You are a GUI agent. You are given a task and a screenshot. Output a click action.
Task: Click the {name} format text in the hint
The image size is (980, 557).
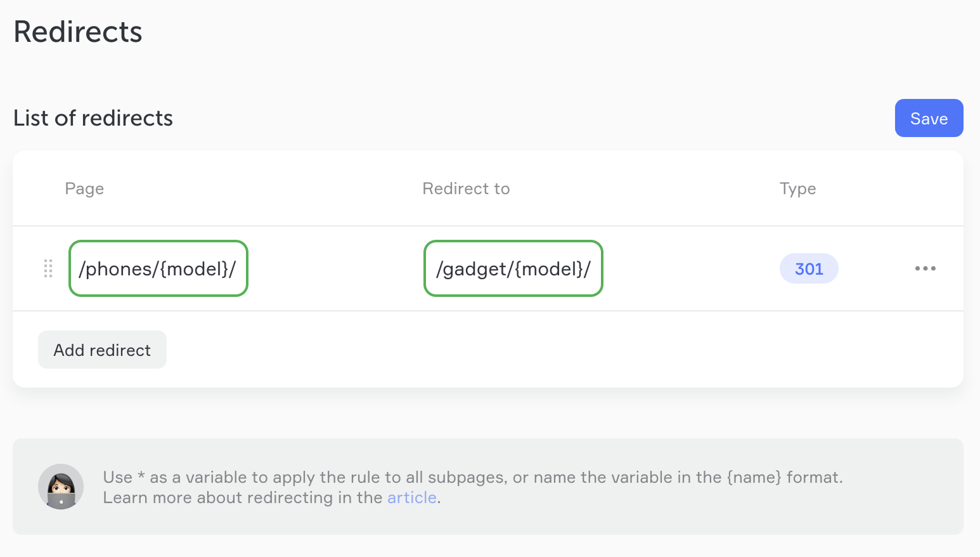click(x=754, y=477)
